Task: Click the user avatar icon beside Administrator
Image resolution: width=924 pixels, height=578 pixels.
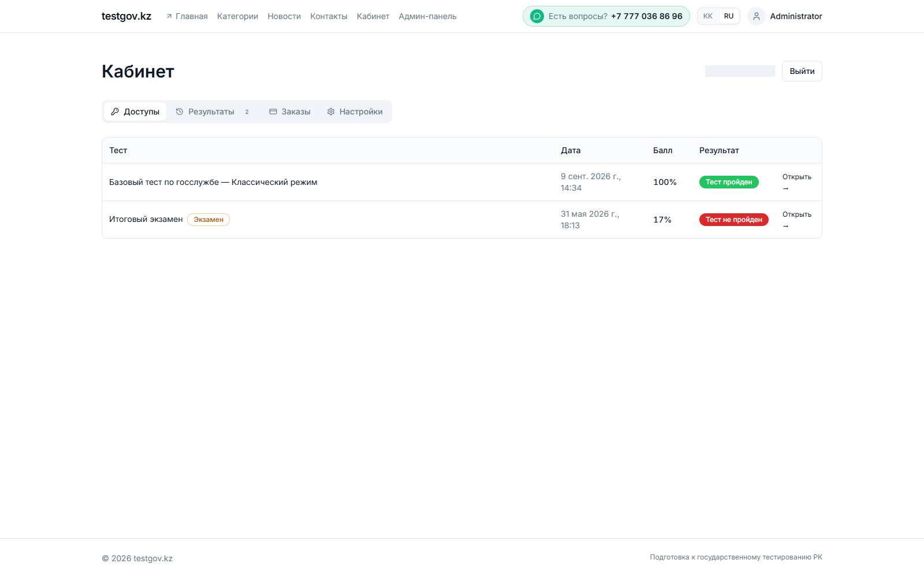Action: 757,16
